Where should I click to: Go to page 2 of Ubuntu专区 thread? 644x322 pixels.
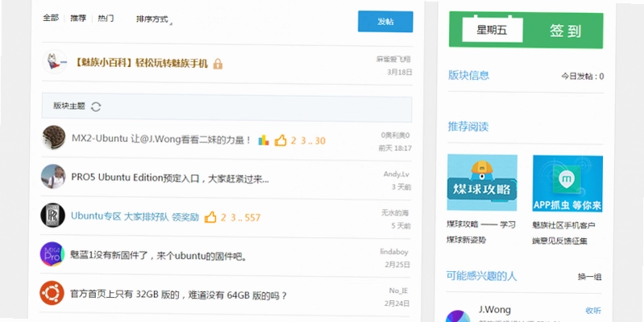tap(223, 218)
